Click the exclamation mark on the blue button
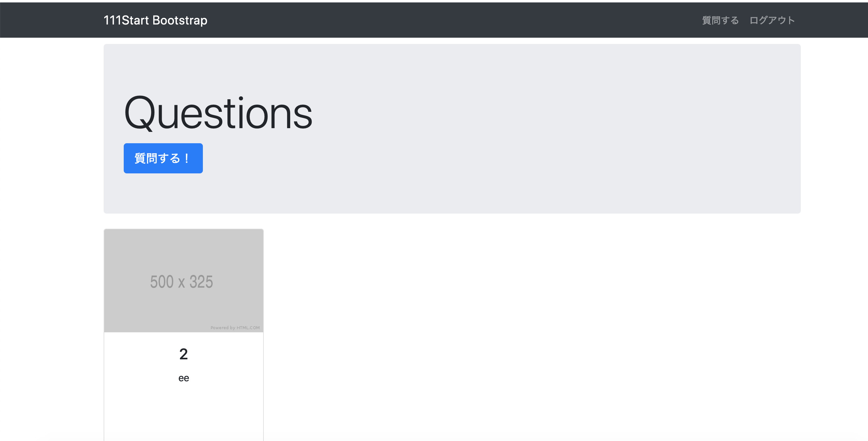The image size is (868, 441). pos(187,158)
